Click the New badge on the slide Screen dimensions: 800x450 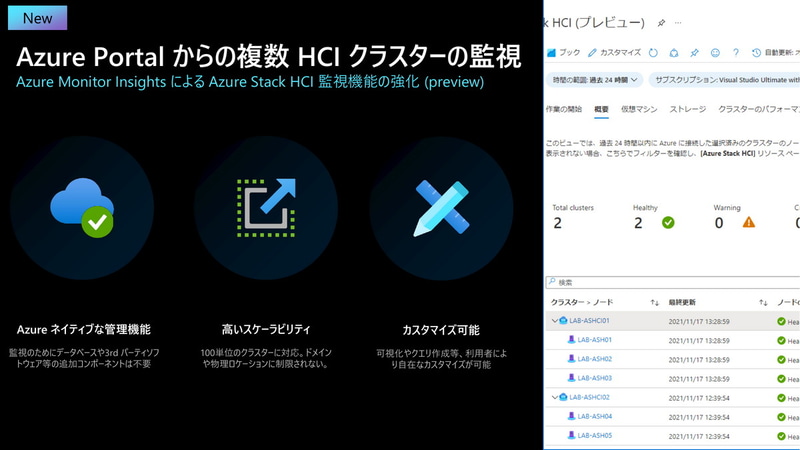(x=37, y=18)
